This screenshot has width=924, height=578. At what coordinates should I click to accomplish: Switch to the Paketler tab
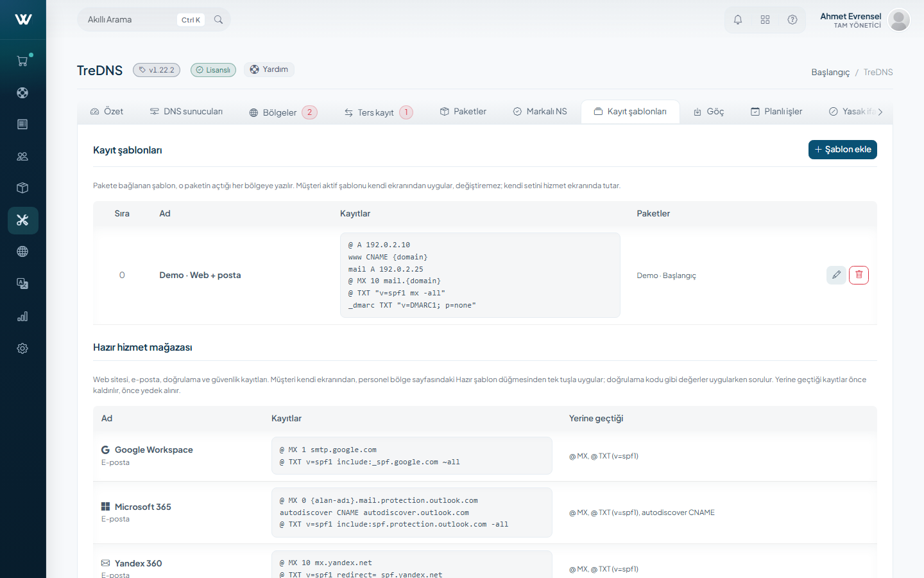coord(463,112)
